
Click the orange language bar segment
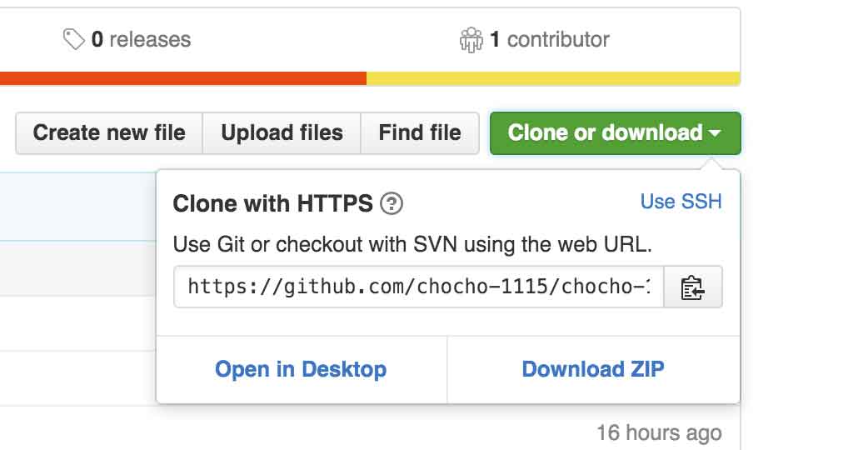[x=182, y=78]
